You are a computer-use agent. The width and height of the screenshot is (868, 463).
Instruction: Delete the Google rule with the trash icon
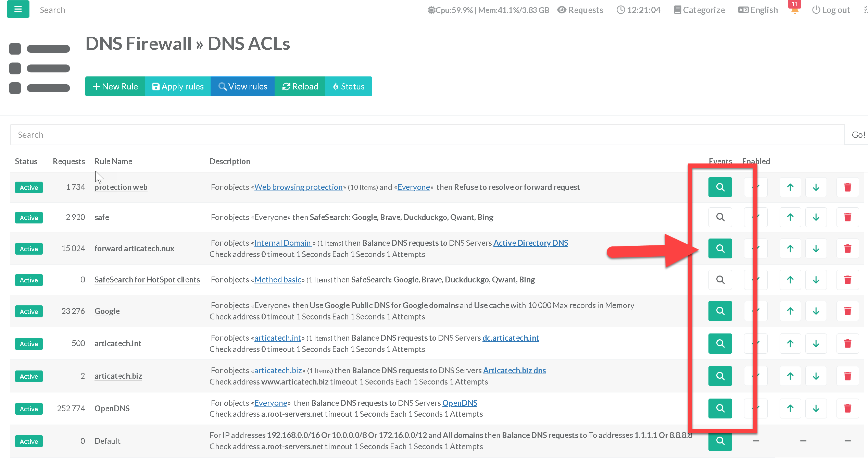847,311
